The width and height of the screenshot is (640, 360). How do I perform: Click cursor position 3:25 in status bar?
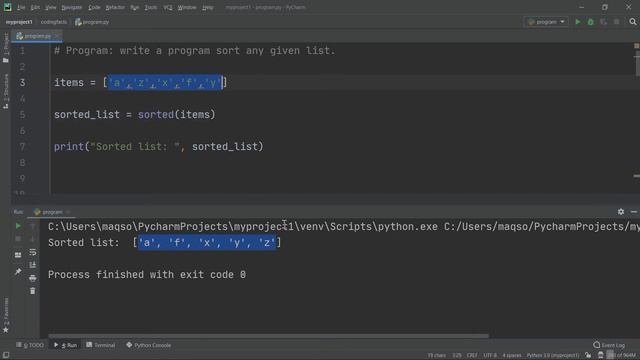tap(457, 356)
